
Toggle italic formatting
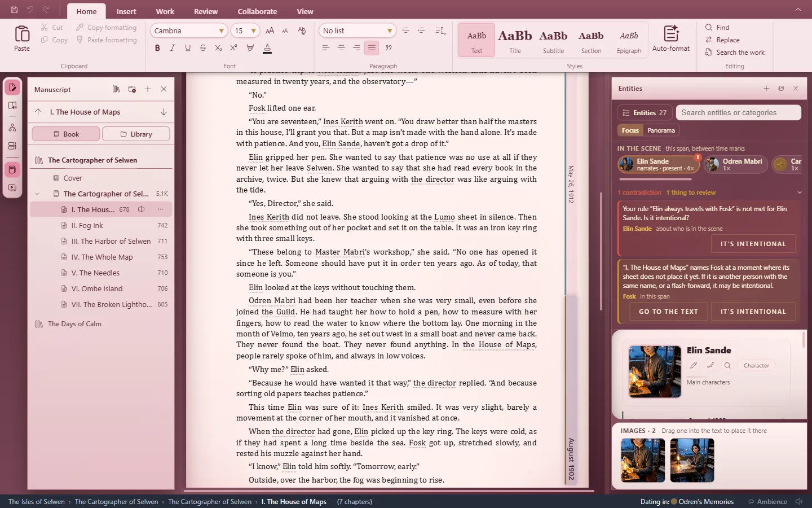coord(173,48)
